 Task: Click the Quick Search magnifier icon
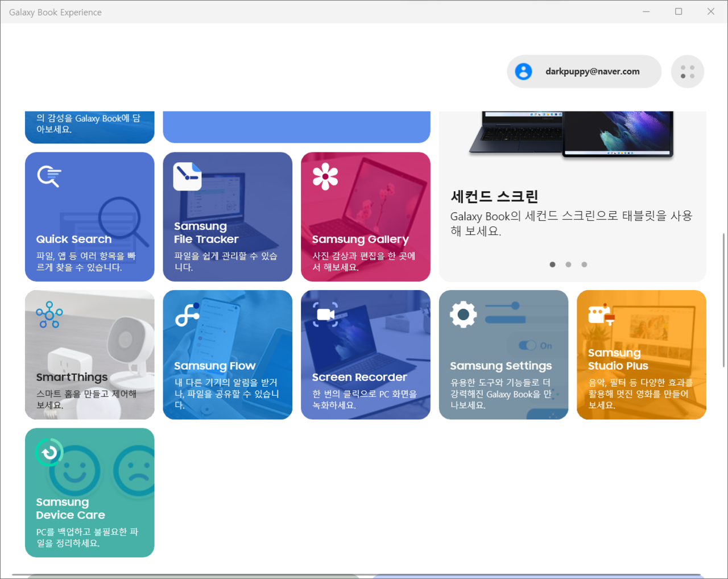tap(49, 176)
